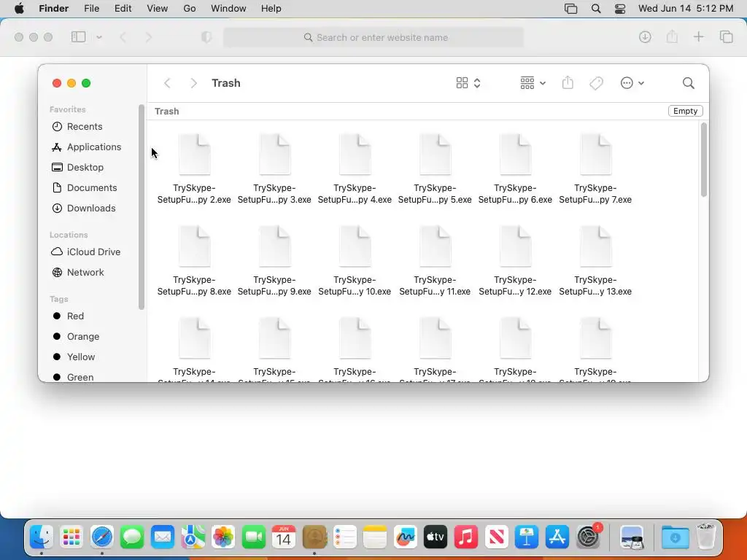Viewport: 747px width, 560px height.
Task: Click the Edit Tags icon in toolbar
Action: [596, 83]
